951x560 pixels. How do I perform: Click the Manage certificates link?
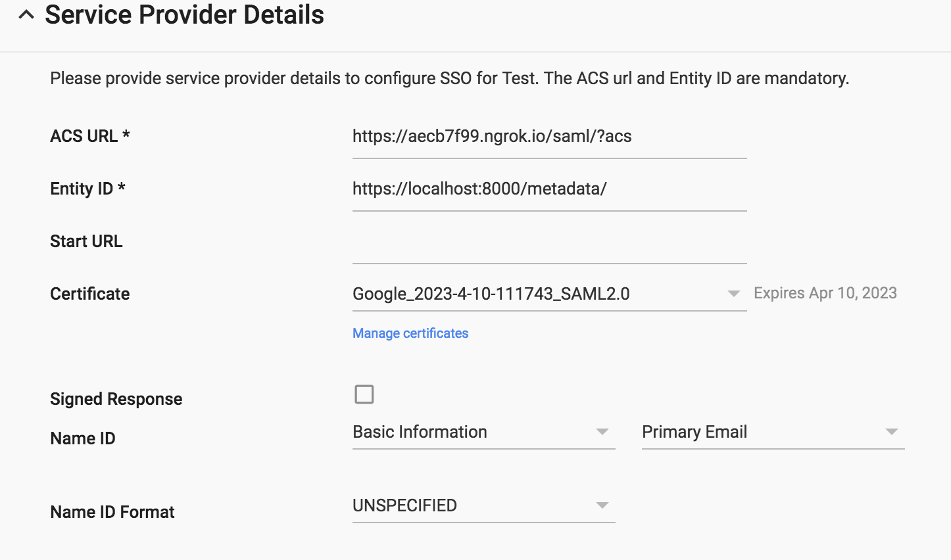[x=410, y=333]
